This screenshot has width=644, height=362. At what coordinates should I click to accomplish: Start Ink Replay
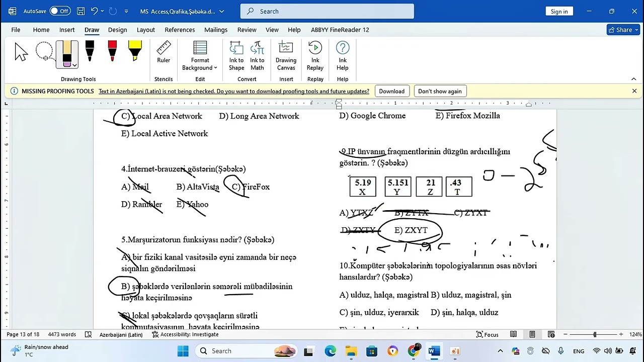[315, 56]
